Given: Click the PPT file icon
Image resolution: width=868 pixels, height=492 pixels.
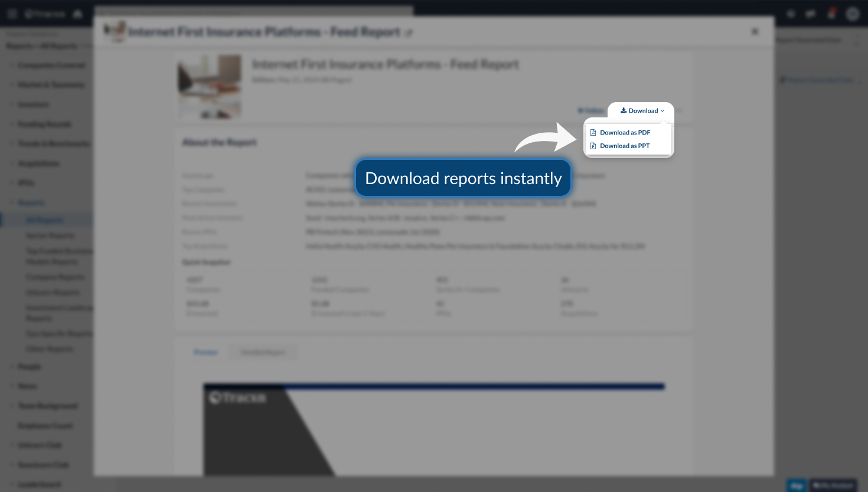Looking at the screenshot, I should [593, 146].
